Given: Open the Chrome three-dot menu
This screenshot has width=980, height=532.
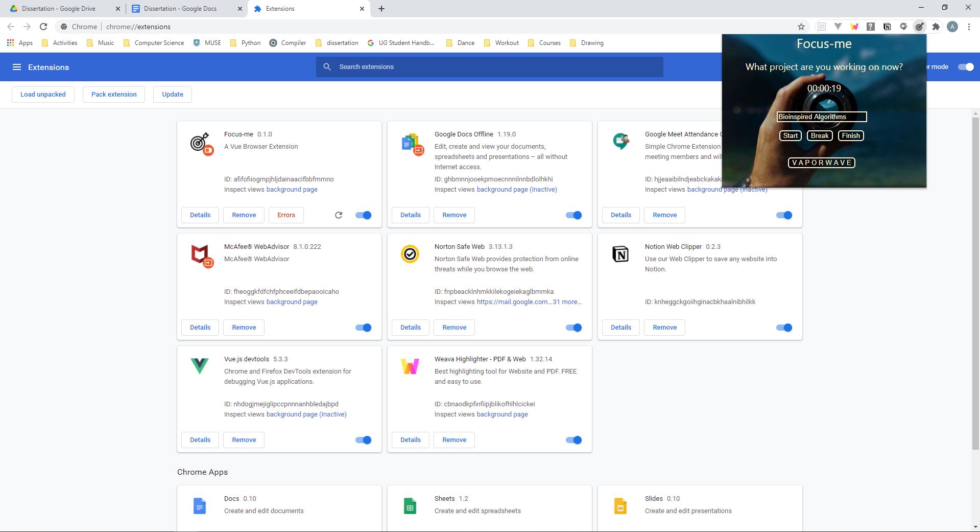Looking at the screenshot, I should tap(969, 27).
